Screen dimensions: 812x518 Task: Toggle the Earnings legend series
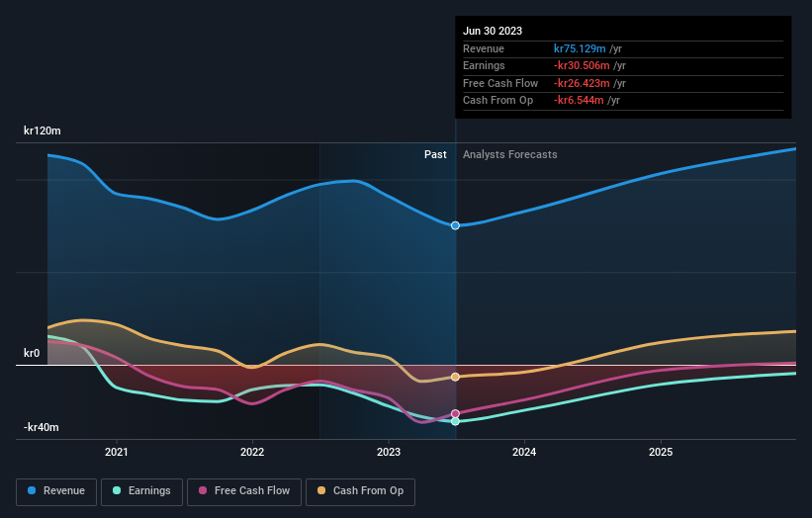point(141,491)
